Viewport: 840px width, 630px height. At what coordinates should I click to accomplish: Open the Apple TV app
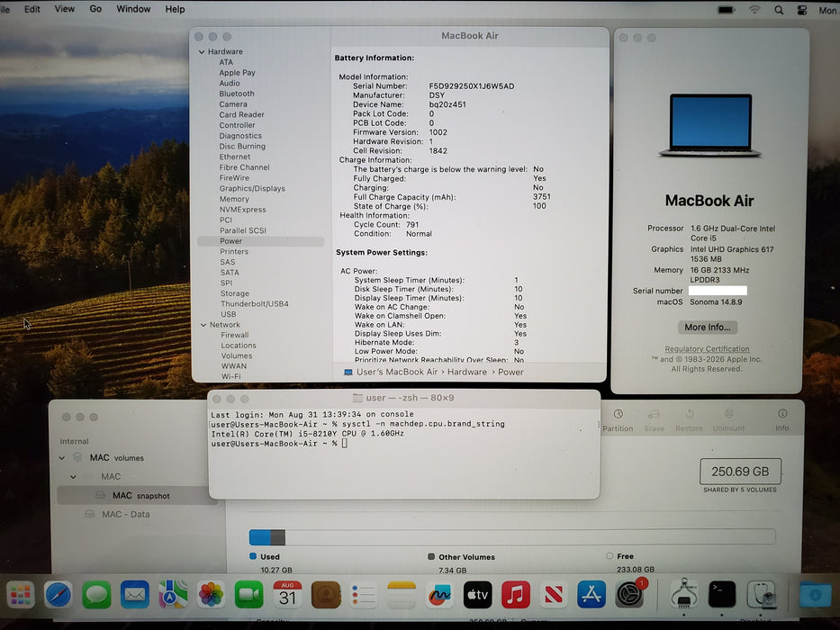pos(477,595)
